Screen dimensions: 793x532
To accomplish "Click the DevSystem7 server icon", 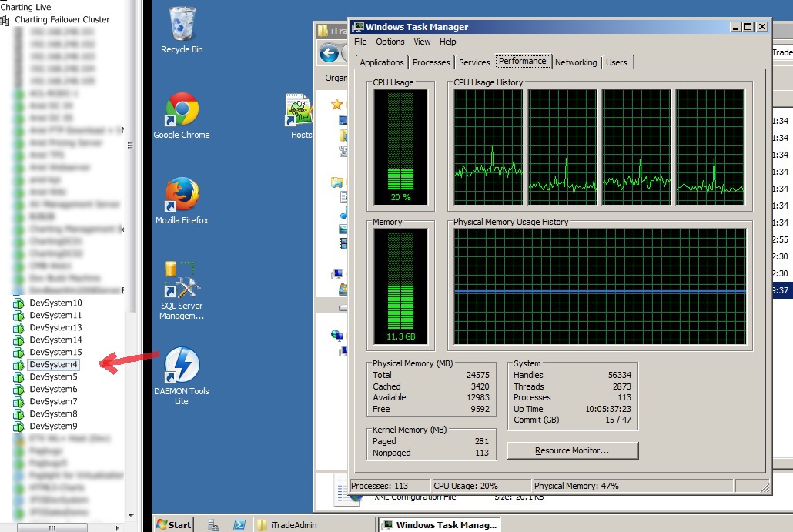I will tap(18, 402).
